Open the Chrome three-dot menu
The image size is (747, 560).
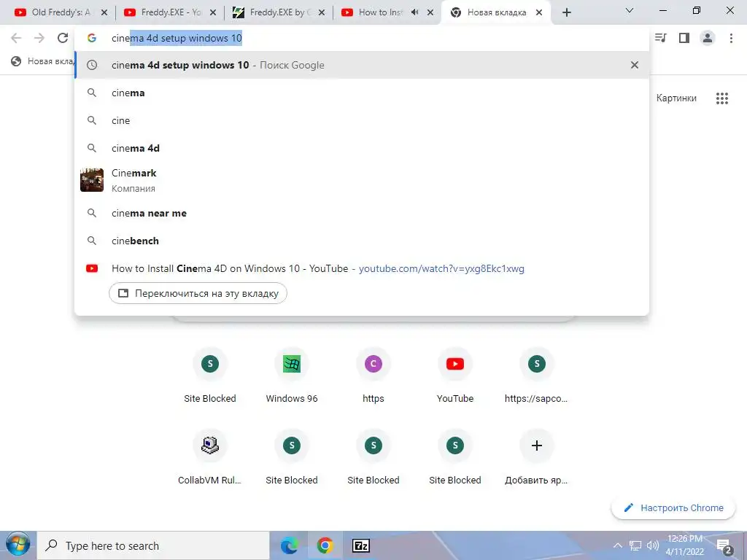(x=731, y=38)
